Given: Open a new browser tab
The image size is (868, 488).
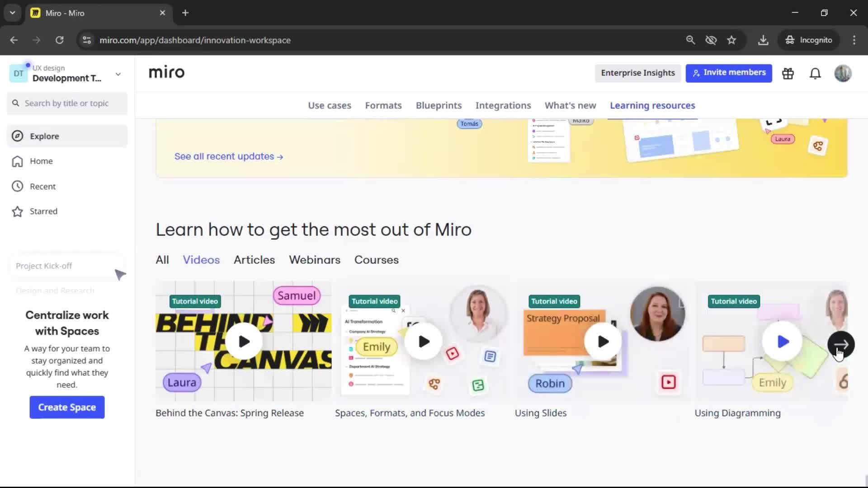Looking at the screenshot, I should [x=185, y=13].
